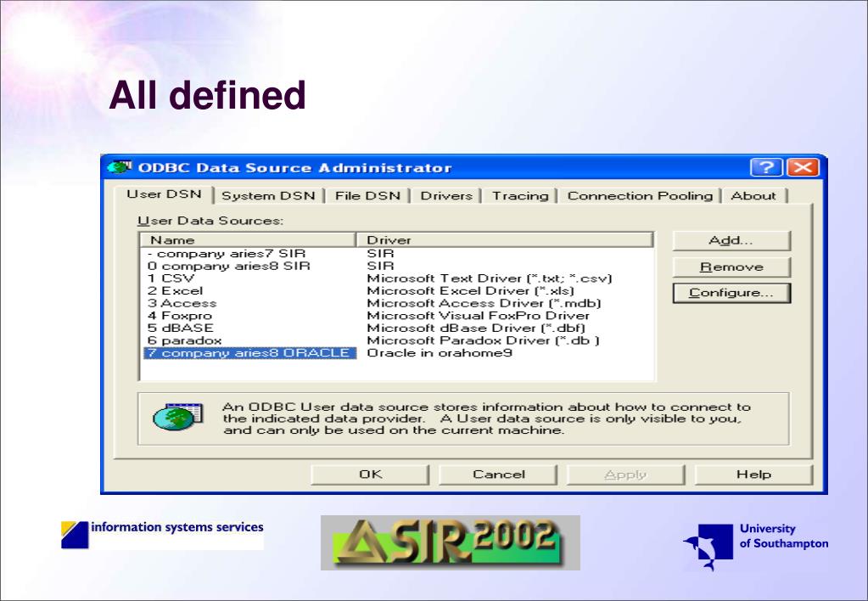
Task: Click 'Microsoft dBase Driver (*.dbf)' cell
Action: coord(476,328)
